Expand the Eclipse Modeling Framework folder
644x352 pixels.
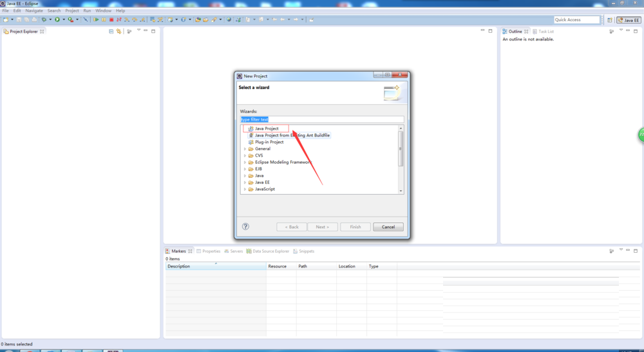[245, 162]
